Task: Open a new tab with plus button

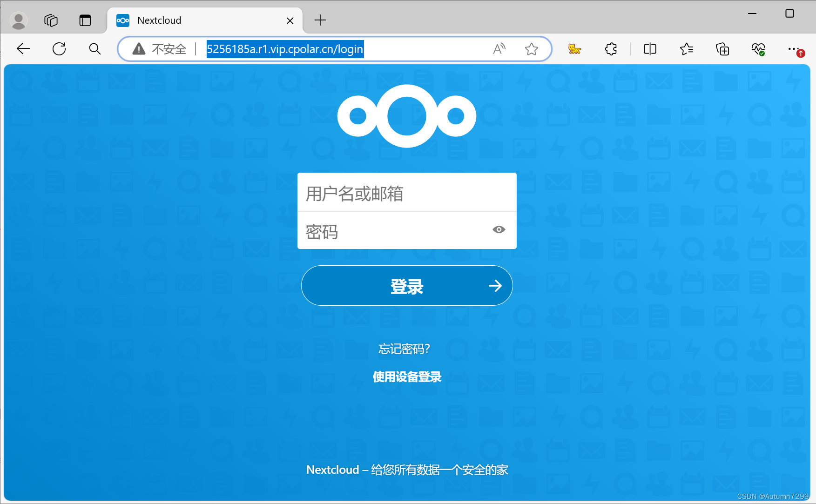Action: coord(320,20)
